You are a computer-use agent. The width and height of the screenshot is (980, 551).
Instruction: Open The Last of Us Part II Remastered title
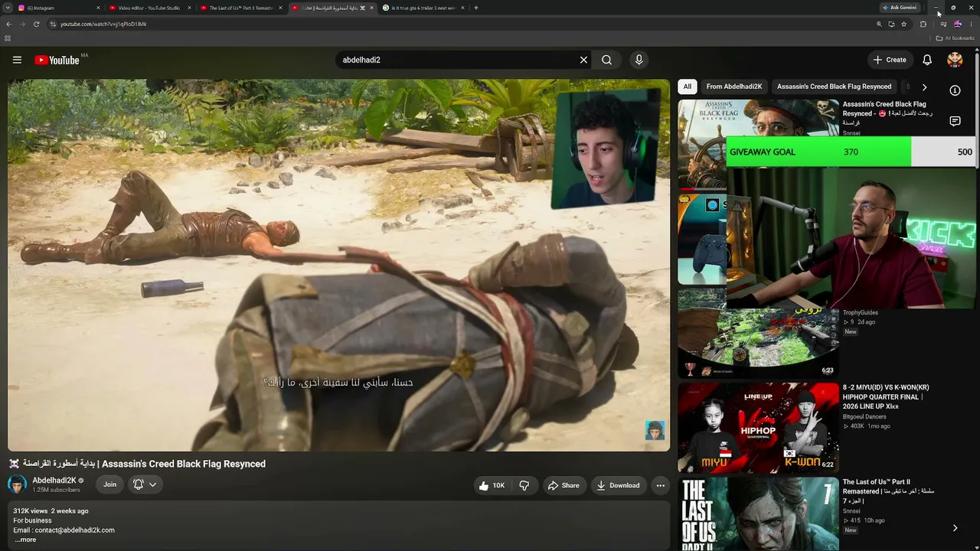coord(888,491)
